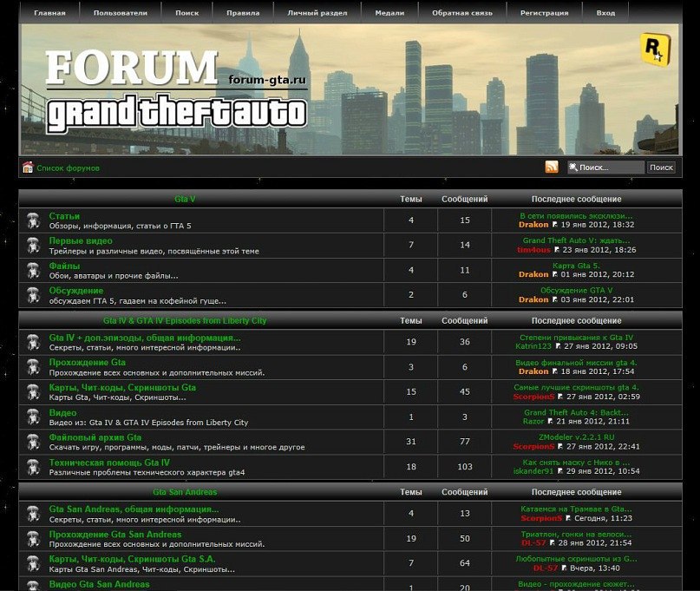The image size is (700, 591).
Task: Open the ZModeler v.2.2.1 RU last post
Action: [576, 437]
